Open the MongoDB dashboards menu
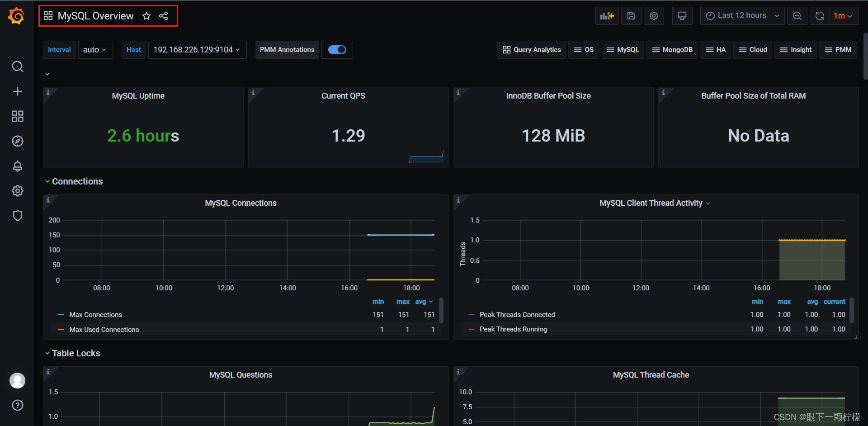This screenshot has width=868, height=426. tap(672, 50)
